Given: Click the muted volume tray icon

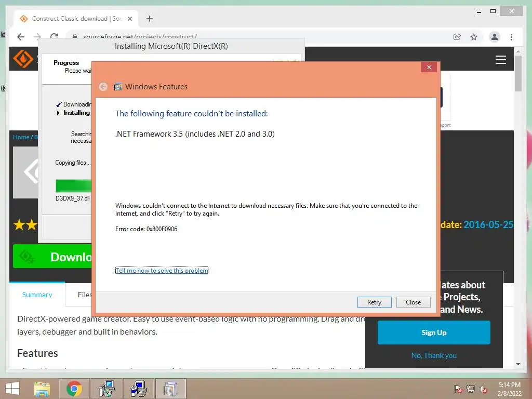Looking at the screenshot, I should [483, 389].
